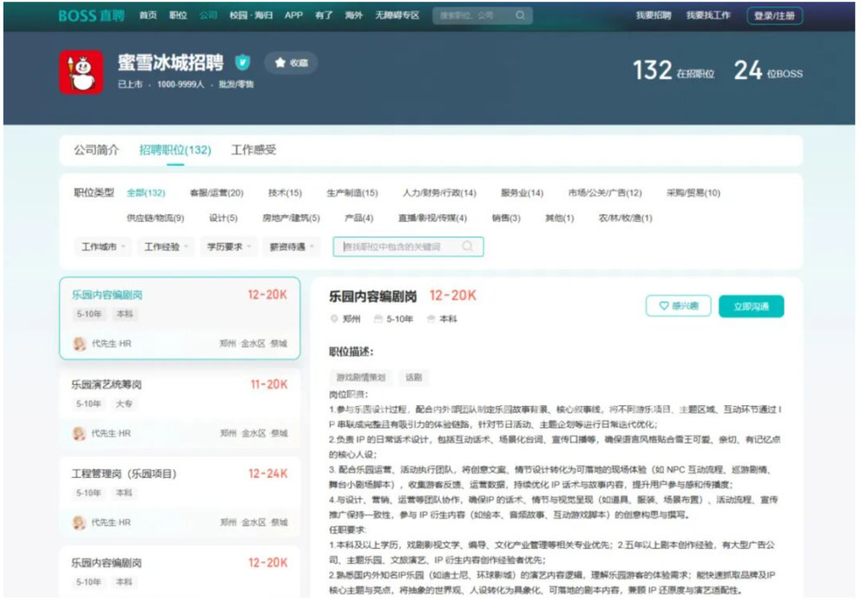Screen dimensions: 868x608
Task: Click the verified shield badge beside company name
Action: 243,62
